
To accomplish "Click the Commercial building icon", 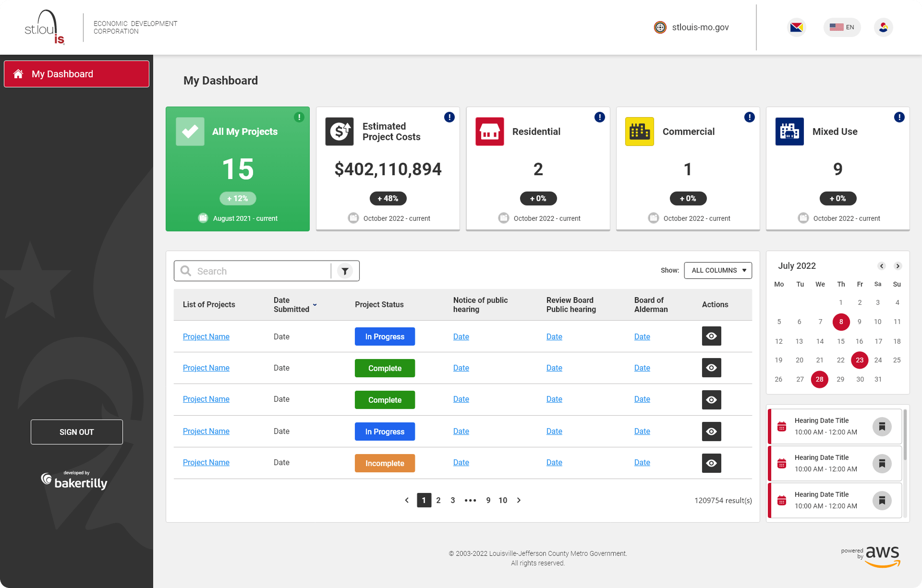I will pyautogui.click(x=639, y=132).
